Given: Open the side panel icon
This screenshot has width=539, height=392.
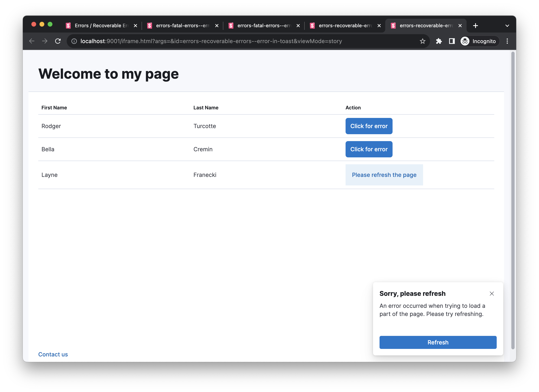Looking at the screenshot, I should click(451, 41).
